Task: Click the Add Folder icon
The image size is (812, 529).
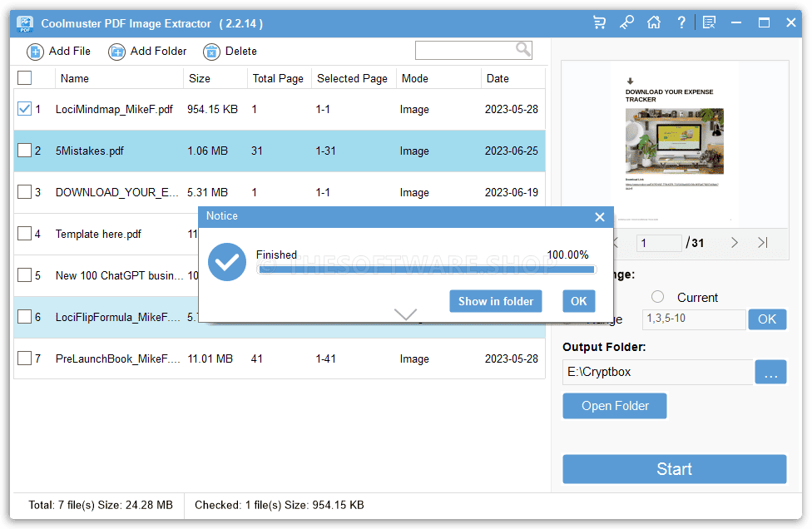Action: 116,52
